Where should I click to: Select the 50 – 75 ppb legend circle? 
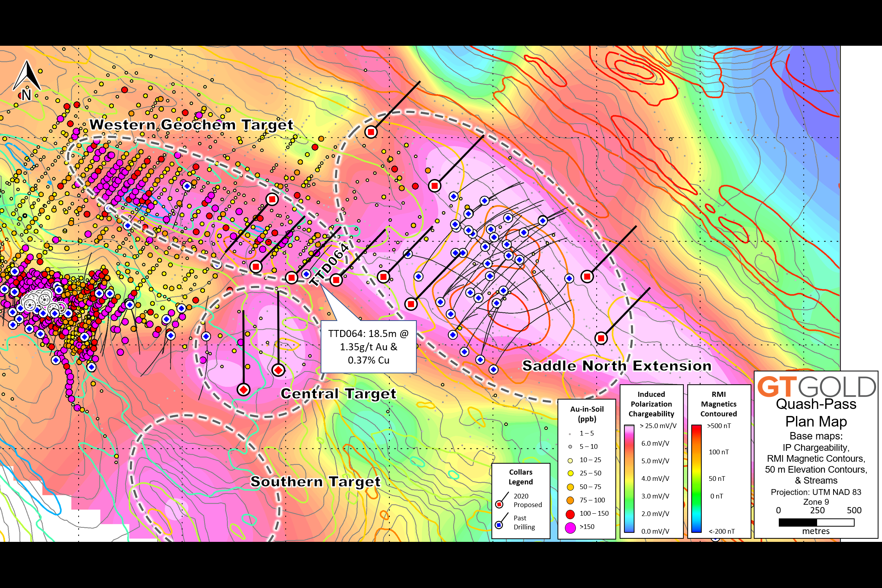pyautogui.click(x=570, y=487)
